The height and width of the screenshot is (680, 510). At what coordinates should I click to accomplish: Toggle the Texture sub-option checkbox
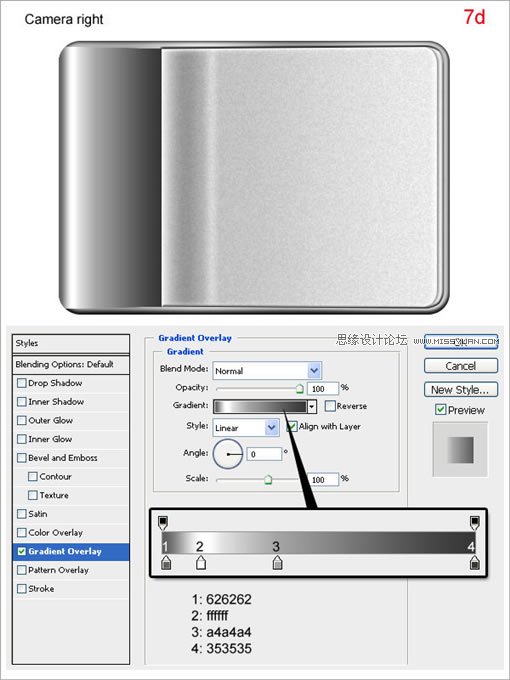point(33,495)
